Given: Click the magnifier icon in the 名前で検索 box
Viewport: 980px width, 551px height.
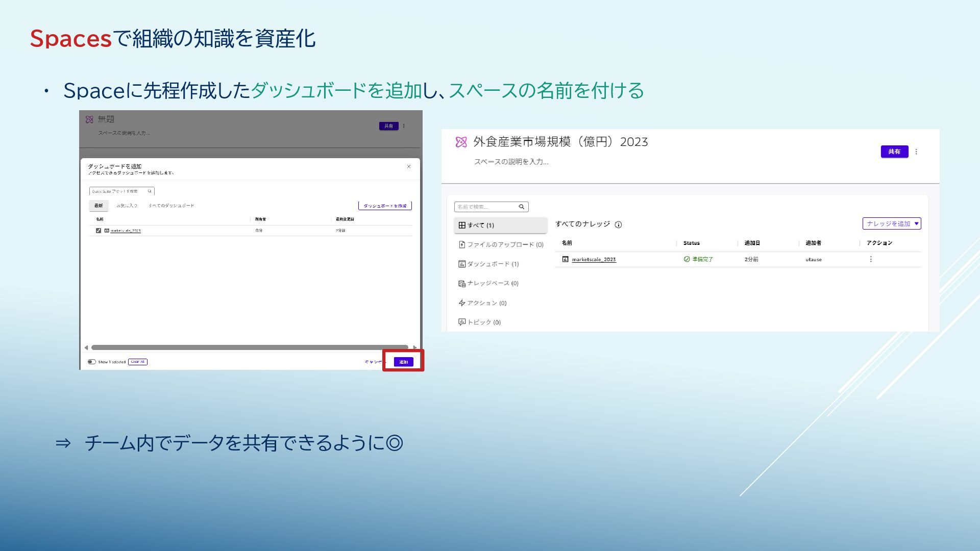Looking at the screenshot, I should coord(522,207).
